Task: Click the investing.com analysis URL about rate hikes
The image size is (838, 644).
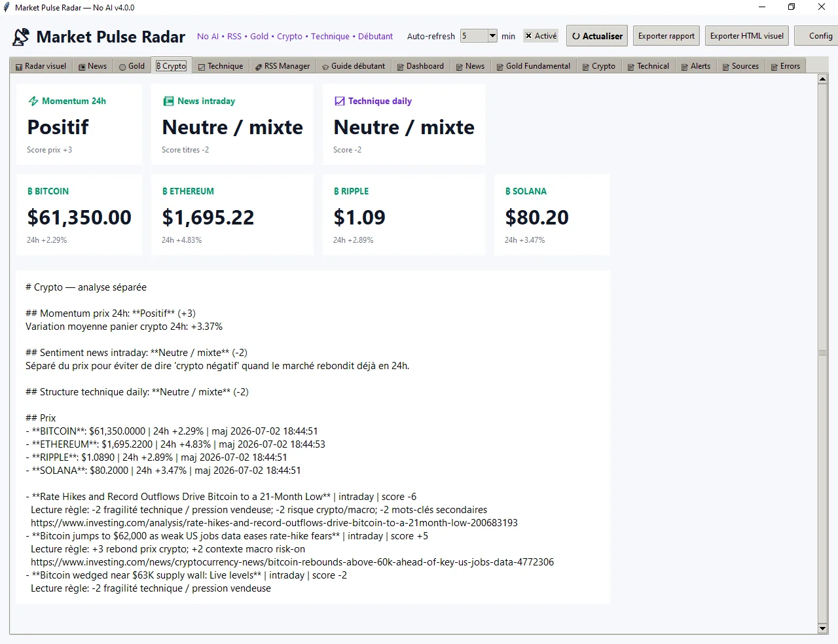Action: point(274,523)
